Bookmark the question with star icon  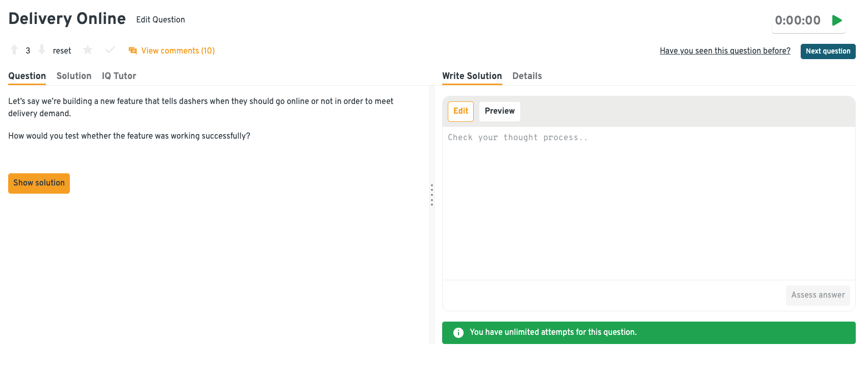(88, 50)
